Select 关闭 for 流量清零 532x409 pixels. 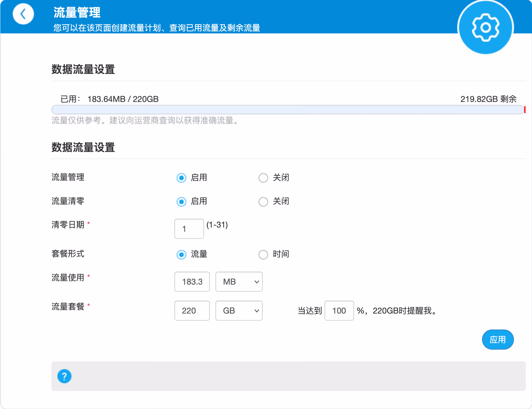point(263,202)
